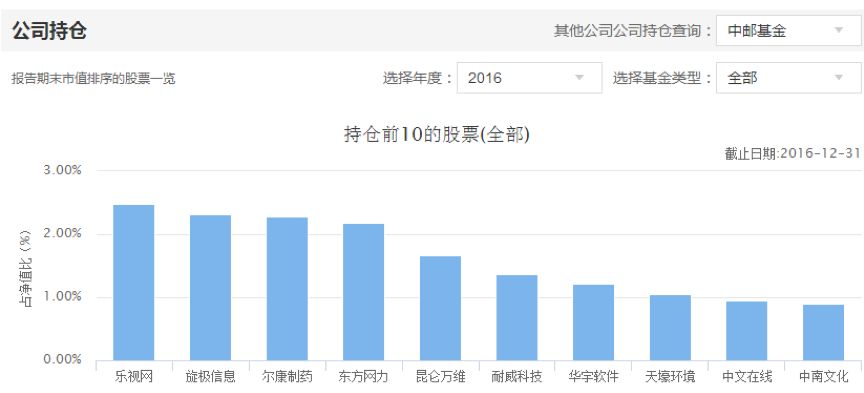Select the 昆仑万维 bar

click(440, 308)
